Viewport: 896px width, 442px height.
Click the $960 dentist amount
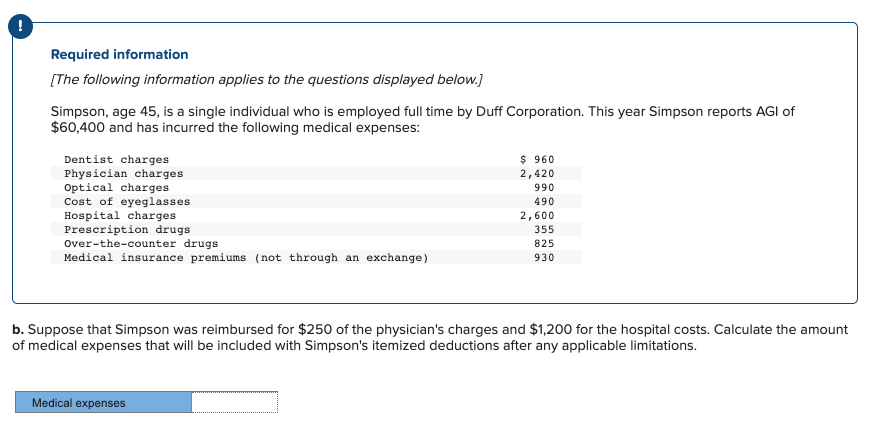coord(538,160)
